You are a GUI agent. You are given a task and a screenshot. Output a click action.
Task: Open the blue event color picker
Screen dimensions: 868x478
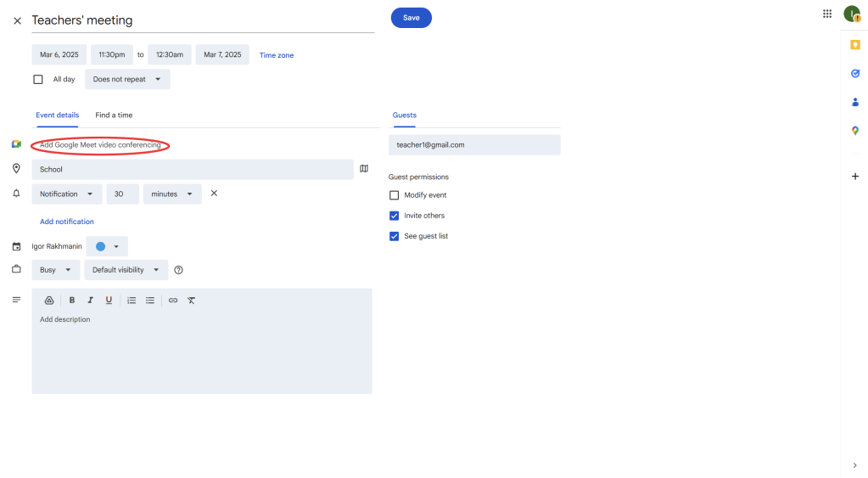(x=107, y=246)
